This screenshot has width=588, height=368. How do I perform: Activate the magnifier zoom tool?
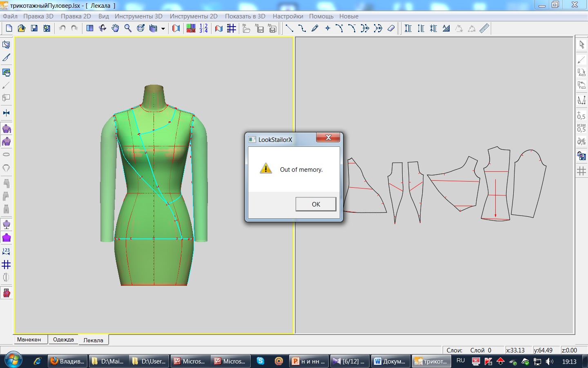(x=128, y=28)
